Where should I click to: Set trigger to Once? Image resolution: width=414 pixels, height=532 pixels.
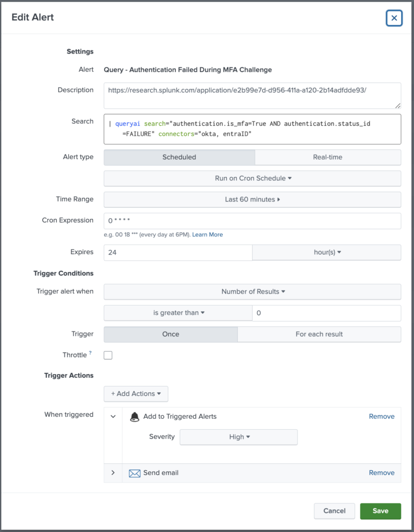pos(171,334)
